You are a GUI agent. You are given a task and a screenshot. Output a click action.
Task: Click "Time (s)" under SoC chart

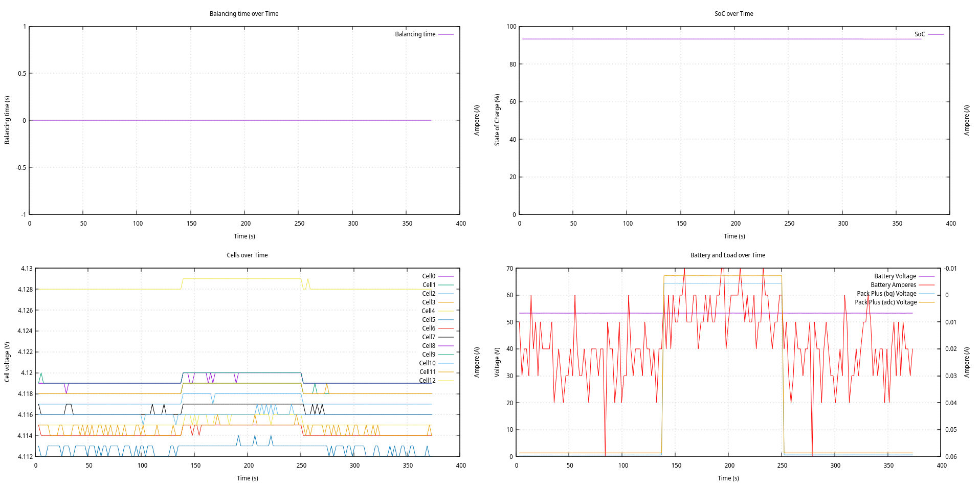(734, 236)
